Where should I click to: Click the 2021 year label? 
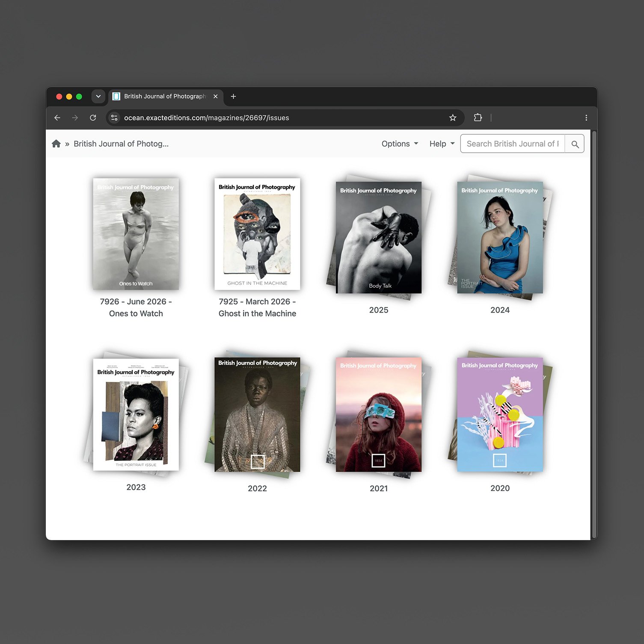(379, 488)
